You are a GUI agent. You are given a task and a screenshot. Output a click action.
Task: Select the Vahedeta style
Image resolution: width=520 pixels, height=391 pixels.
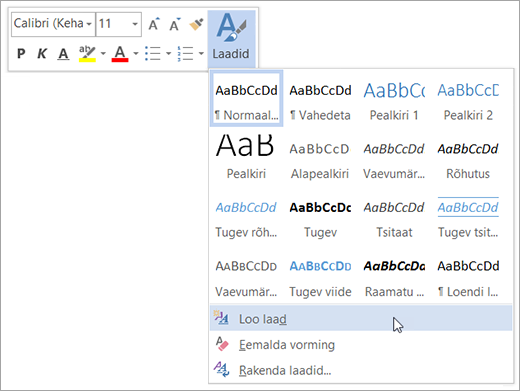pyautogui.click(x=320, y=98)
